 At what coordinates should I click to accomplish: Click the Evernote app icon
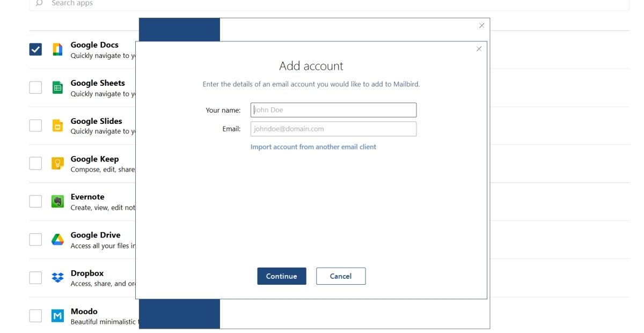coord(57,201)
